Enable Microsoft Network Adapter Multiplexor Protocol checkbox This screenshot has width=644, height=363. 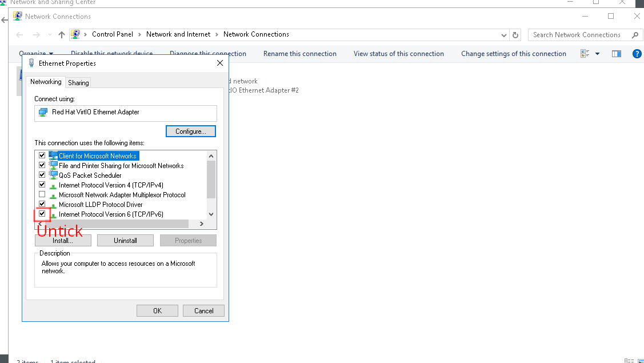(42, 194)
